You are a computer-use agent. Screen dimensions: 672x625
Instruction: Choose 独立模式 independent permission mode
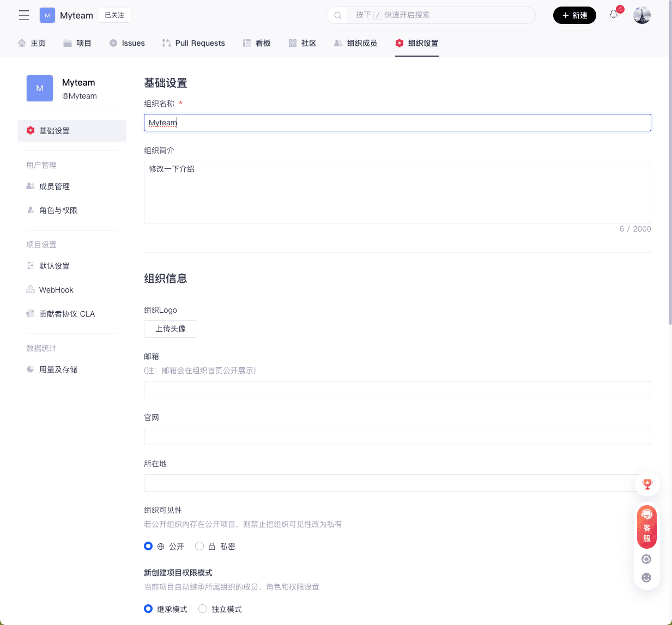203,609
